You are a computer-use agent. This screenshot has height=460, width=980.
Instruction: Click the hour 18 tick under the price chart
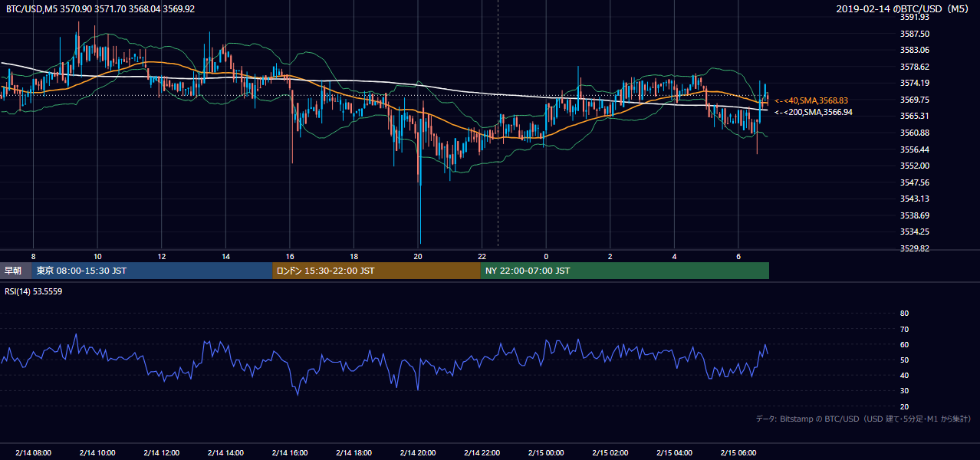(x=354, y=256)
